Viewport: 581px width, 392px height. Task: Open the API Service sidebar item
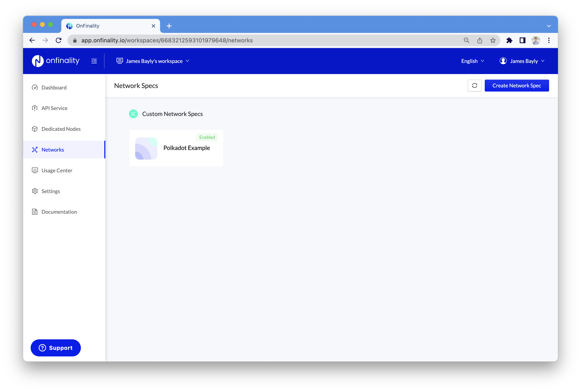[x=54, y=108]
